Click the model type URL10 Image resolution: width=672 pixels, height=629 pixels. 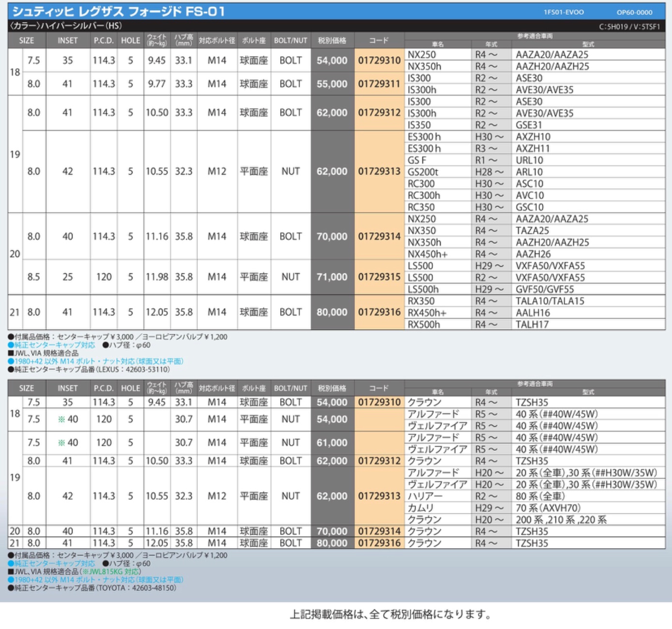(529, 160)
